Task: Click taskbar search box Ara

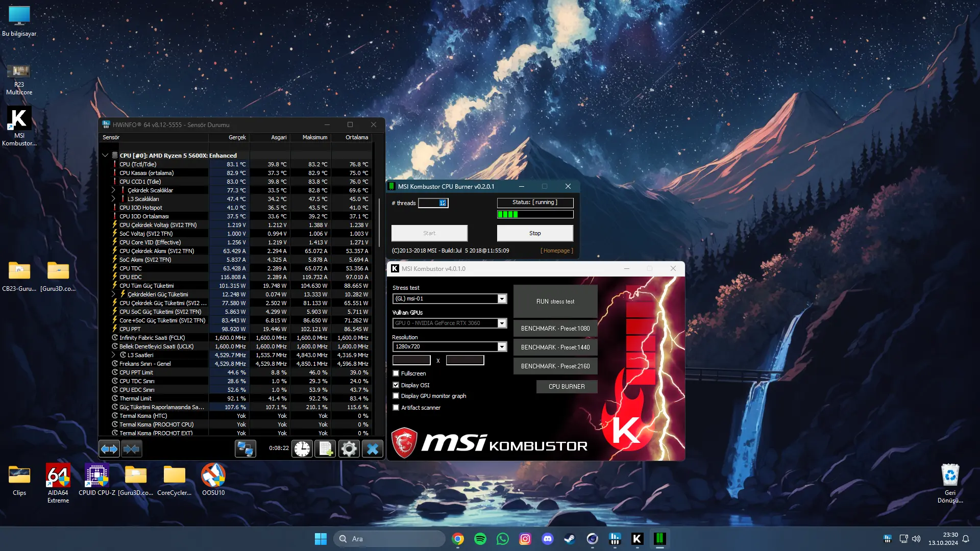Action: pos(389,539)
